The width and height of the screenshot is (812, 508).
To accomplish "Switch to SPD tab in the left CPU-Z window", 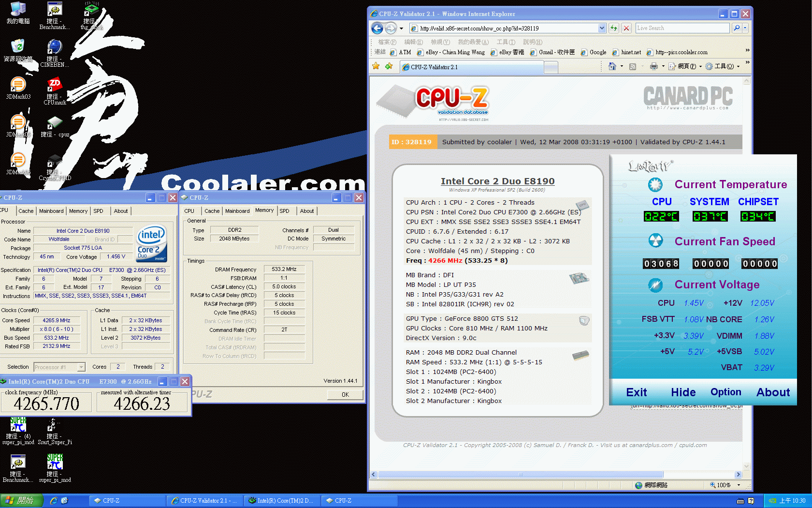I will (98, 211).
